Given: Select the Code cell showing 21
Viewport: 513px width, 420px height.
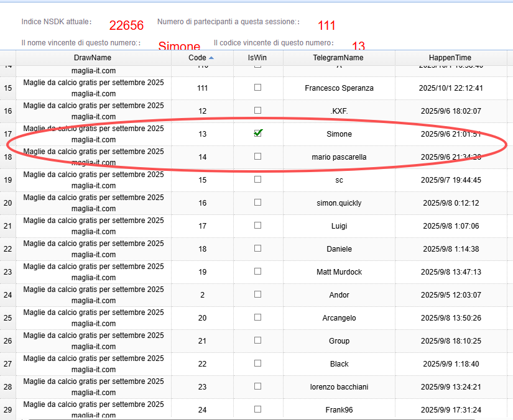Looking at the screenshot, I should [x=202, y=341].
